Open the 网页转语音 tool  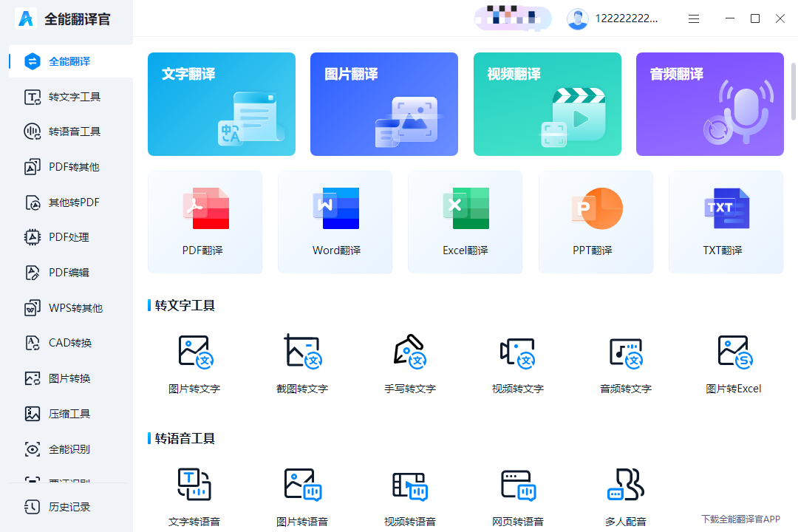coord(517,494)
